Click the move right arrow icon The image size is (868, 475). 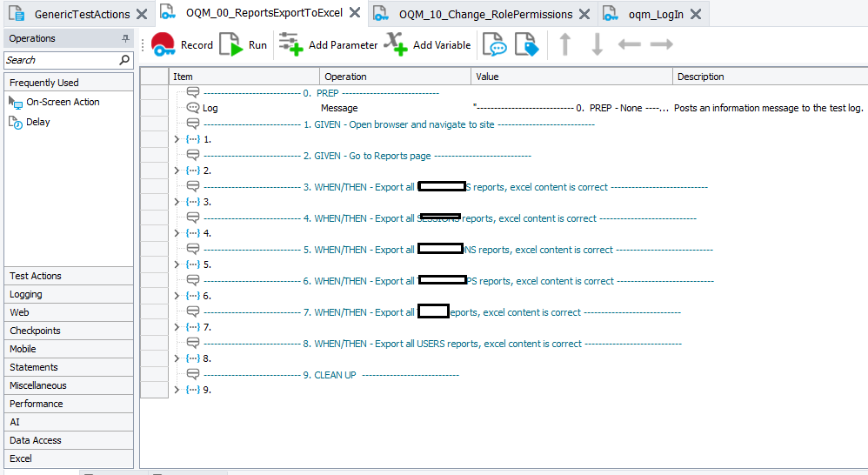[661, 44]
